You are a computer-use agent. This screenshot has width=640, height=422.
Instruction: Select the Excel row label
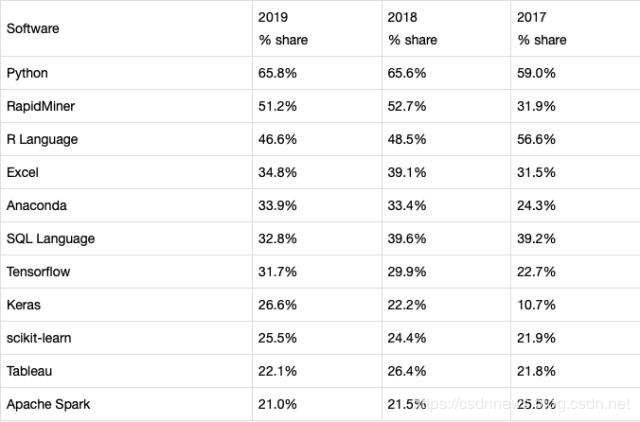tap(22, 173)
